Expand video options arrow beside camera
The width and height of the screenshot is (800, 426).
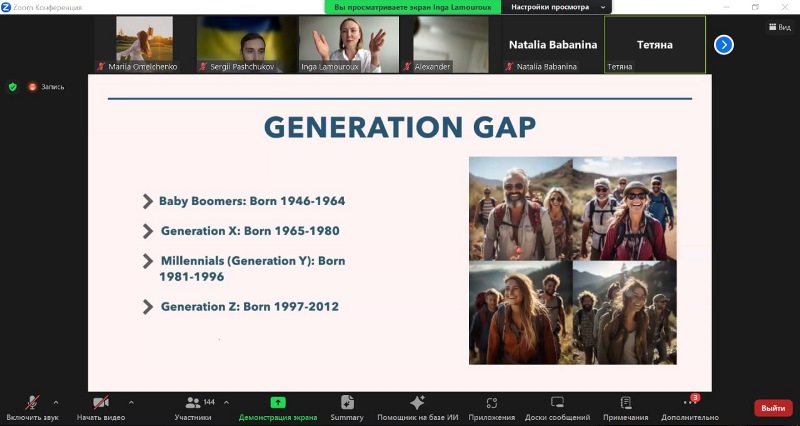(x=131, y=402)
